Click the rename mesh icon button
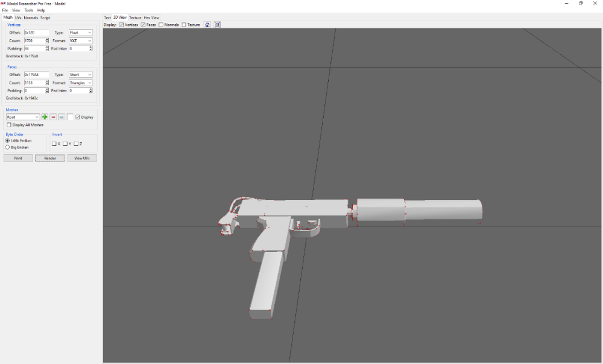This screenshot has width=603, height=364. point(62,117)
